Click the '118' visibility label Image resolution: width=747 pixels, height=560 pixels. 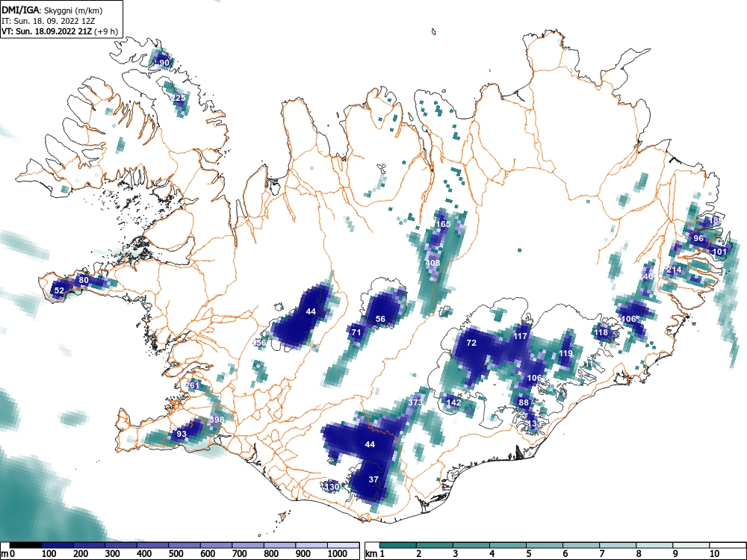tap(601, 332)
